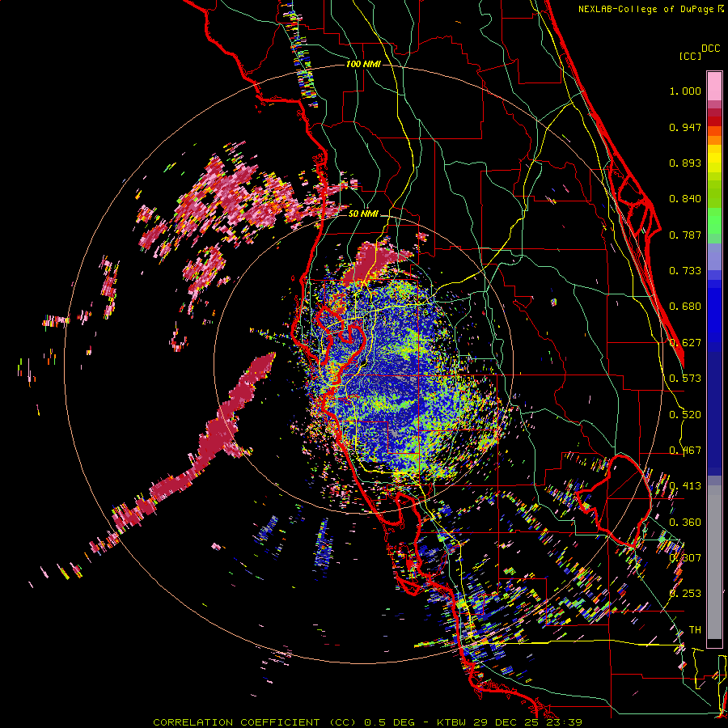Select the 0.947 value on the scale
Viewport: 728px width, 728px height.
[x=685, y=127]
